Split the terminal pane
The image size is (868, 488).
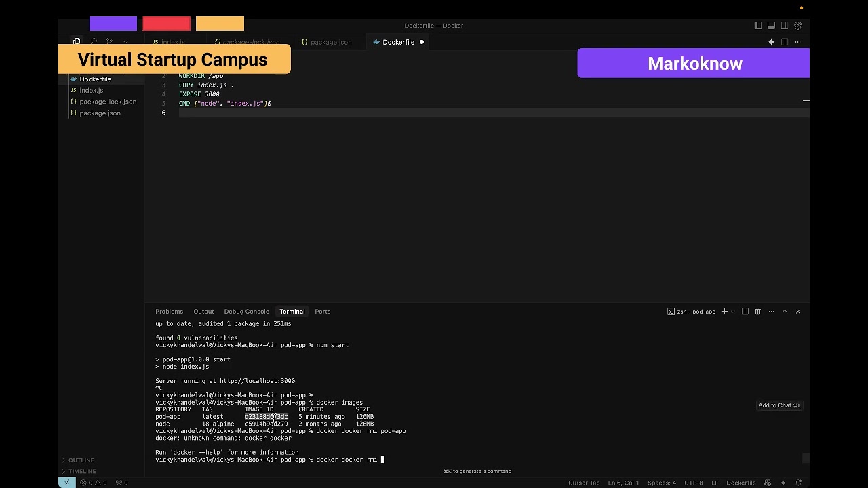pyautogui.click(x=745, y=312)
